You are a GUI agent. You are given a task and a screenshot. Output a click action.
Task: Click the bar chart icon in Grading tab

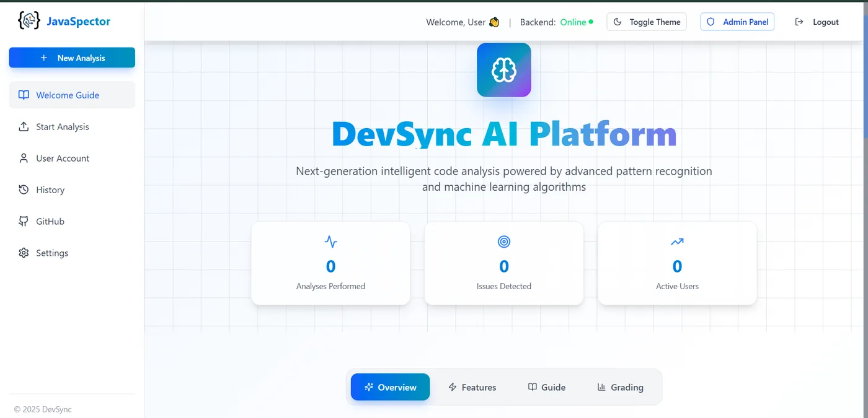click(x=601, y=387)
